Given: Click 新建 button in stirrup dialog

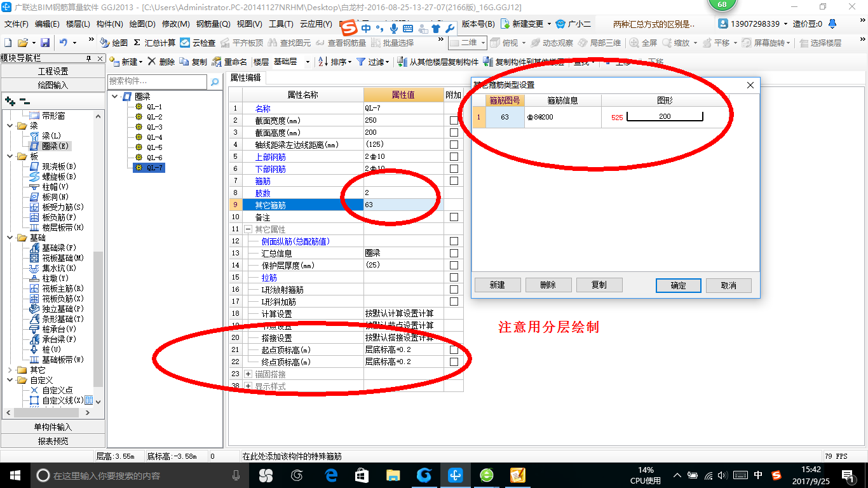Looking at the screenshot, I should (498, 285).
